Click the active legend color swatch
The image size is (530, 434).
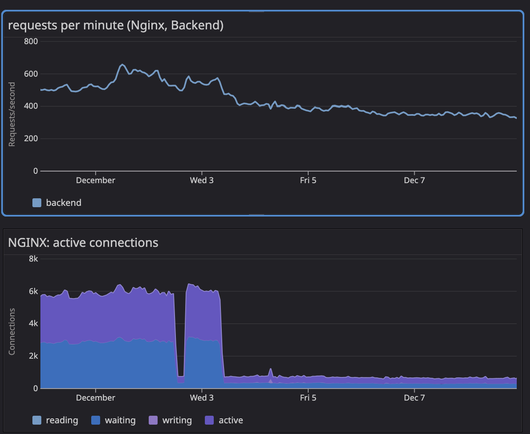pos(210,420)
